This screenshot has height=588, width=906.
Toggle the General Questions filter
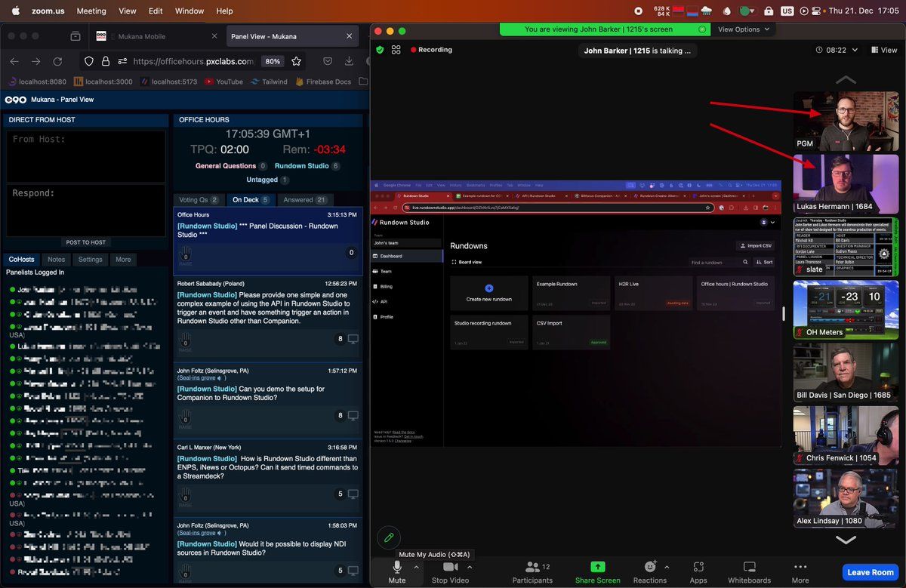(225, 166)
